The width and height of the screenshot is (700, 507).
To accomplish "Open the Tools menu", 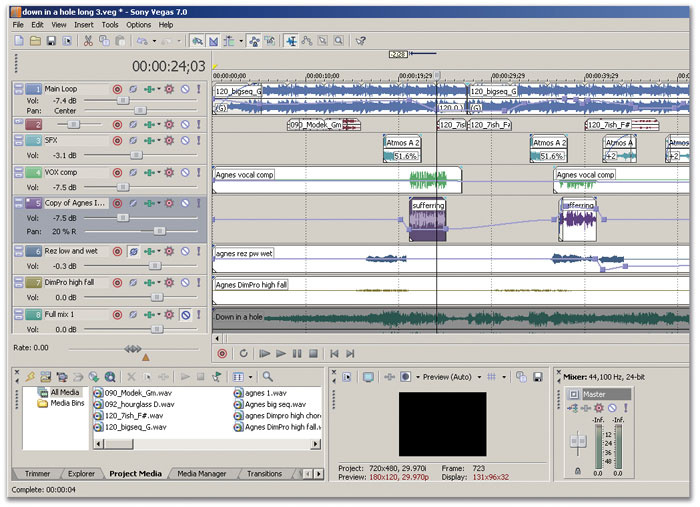I will pyautogui.click(x=110, y=24).
